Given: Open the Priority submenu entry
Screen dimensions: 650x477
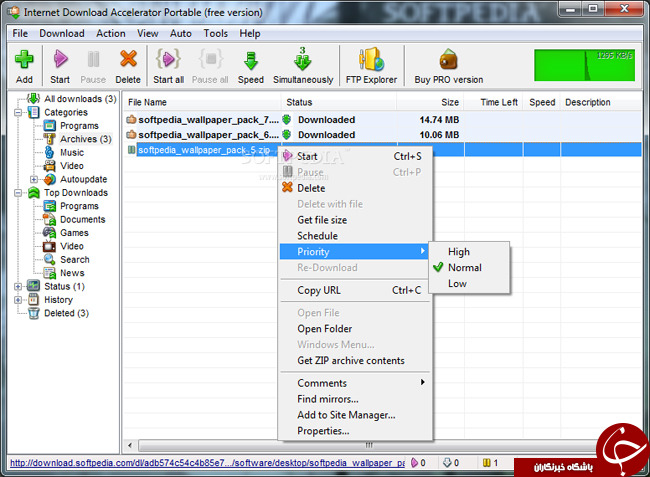Looking at the screenshot, I should (x=355, y=252).
